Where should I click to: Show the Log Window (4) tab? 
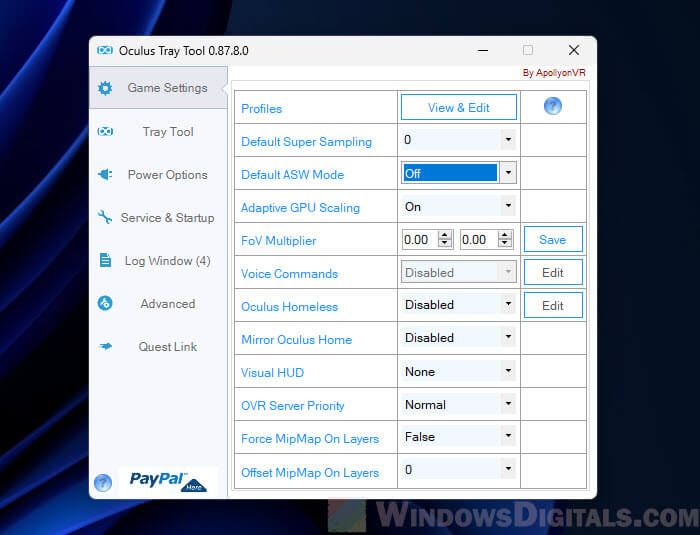(158, 260)
